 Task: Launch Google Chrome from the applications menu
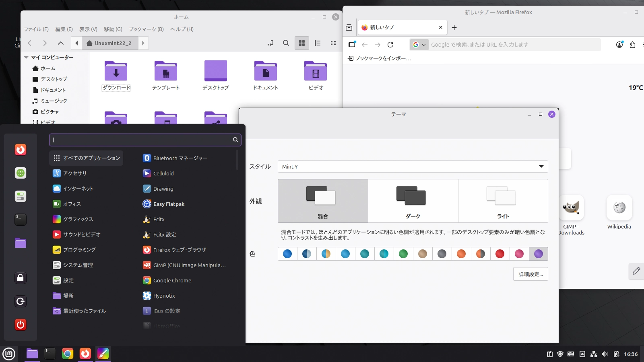[x=172, y=280]
